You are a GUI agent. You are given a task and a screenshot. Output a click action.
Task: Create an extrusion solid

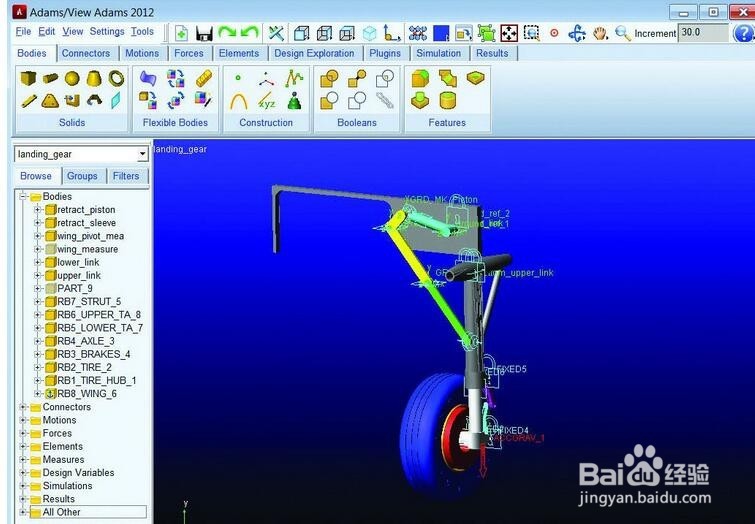point(72,101)
